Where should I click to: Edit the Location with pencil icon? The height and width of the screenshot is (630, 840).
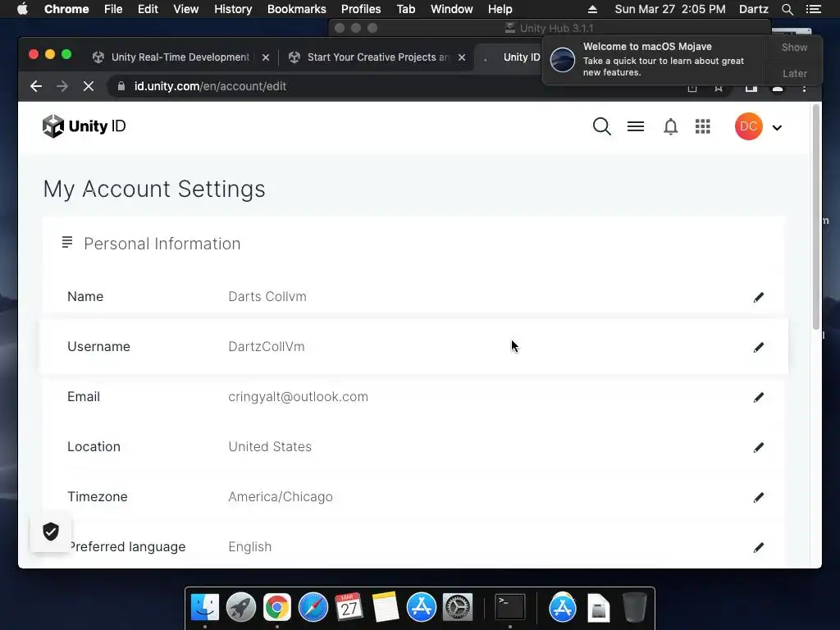click(758, 447)
